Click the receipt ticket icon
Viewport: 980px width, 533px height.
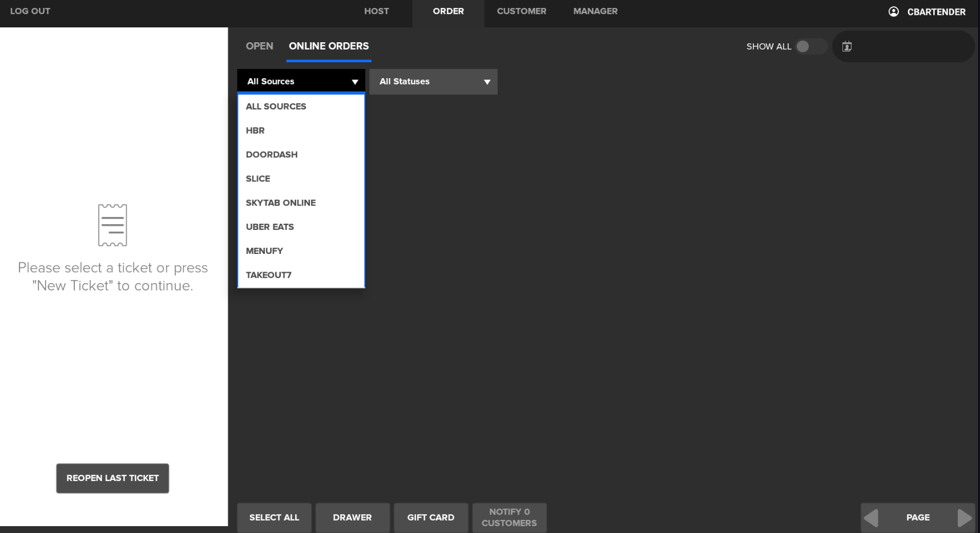(112, 225)
